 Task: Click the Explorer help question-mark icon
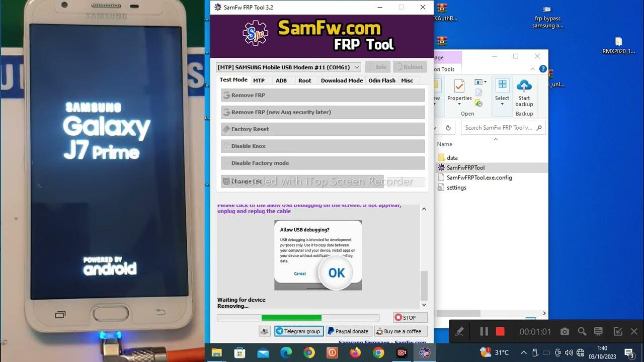(543, 69)
